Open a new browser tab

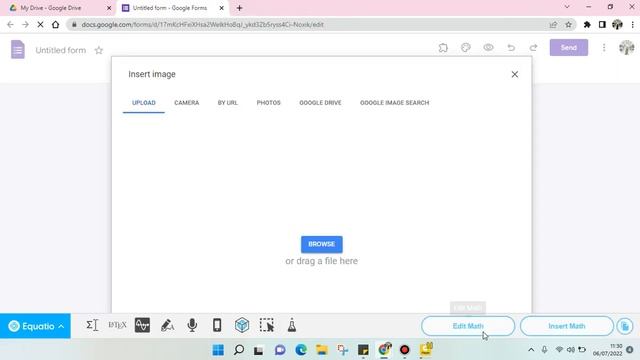(x=240, y=8)
